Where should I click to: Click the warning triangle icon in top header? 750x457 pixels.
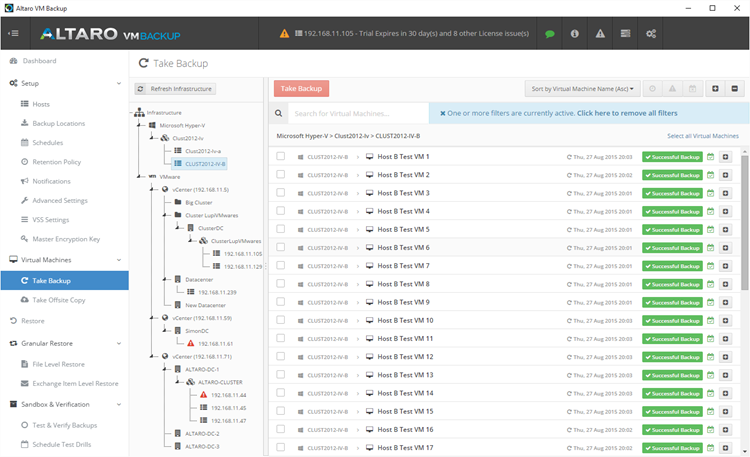click(599, 33)
